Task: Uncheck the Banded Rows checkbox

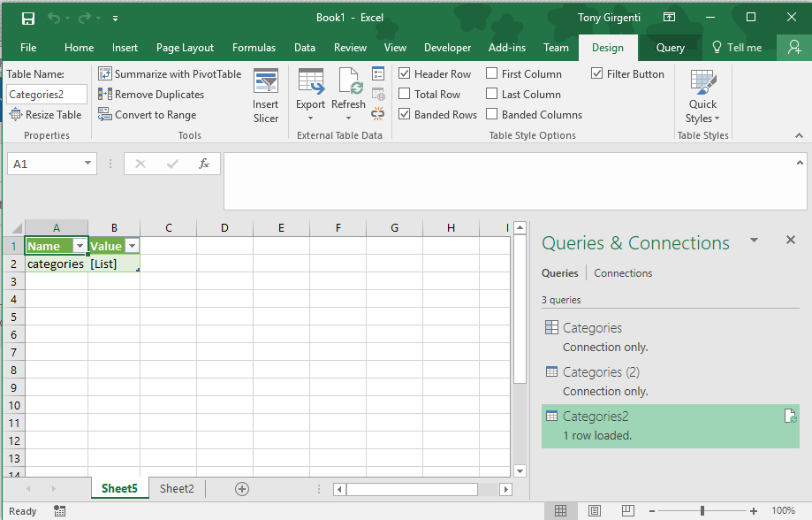Action: coord(405,114)
